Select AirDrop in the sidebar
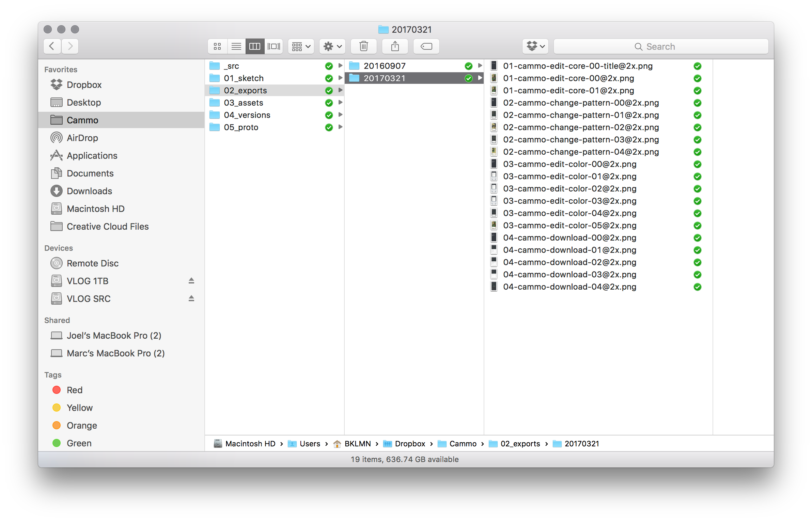 82,138
